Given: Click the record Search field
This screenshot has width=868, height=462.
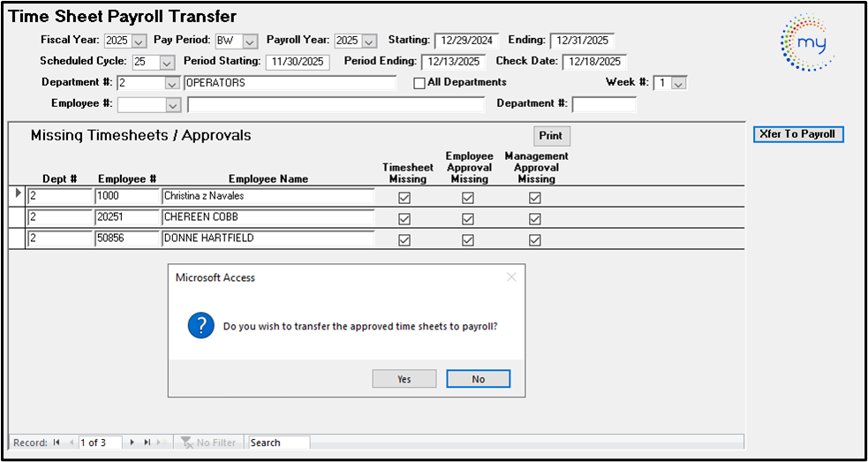Looking at the screenshot, I should [278, 443].
